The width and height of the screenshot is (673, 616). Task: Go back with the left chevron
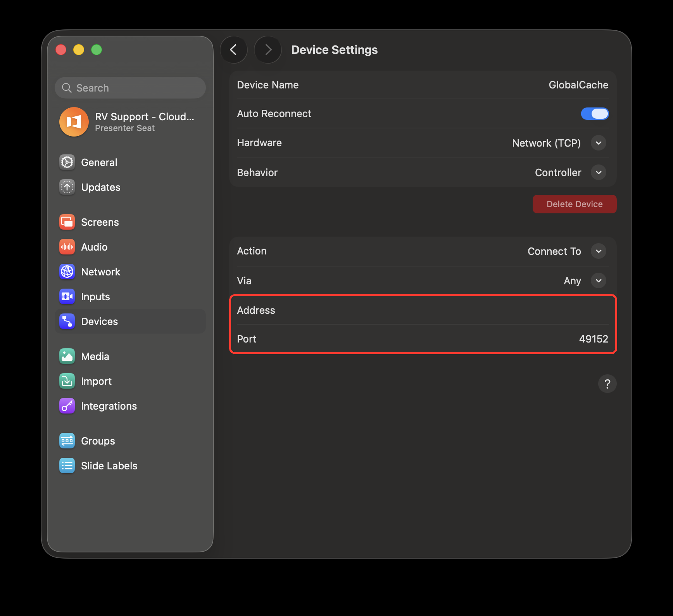pyautogui.click(x=233, y=50)
